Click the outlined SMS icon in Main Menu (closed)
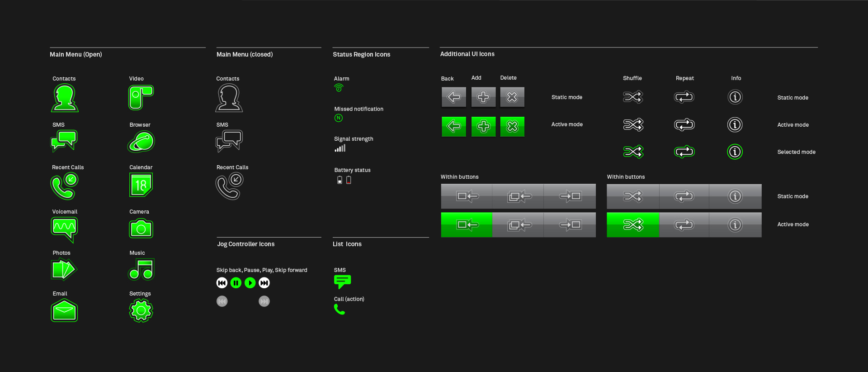The width and height of the screenshot is (868, 372). tap(229, 141)
